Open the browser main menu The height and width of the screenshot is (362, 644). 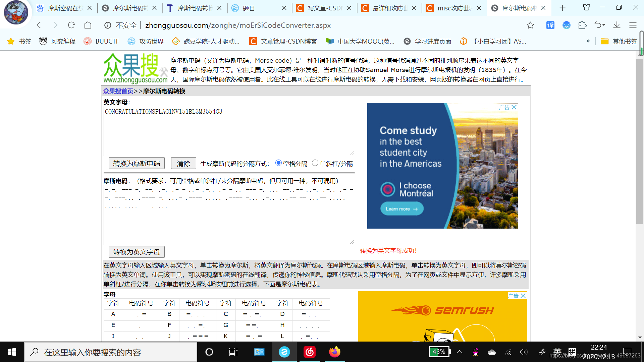pos(633,25)
